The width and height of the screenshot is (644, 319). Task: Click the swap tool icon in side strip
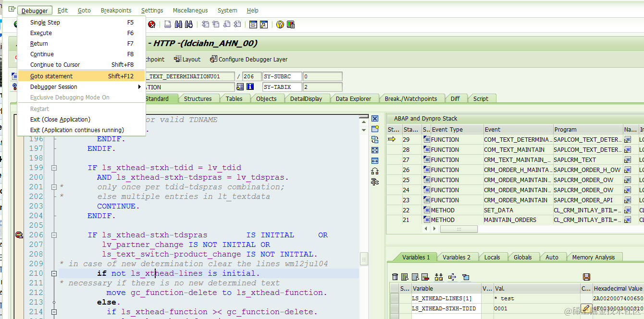click(375, 140)
